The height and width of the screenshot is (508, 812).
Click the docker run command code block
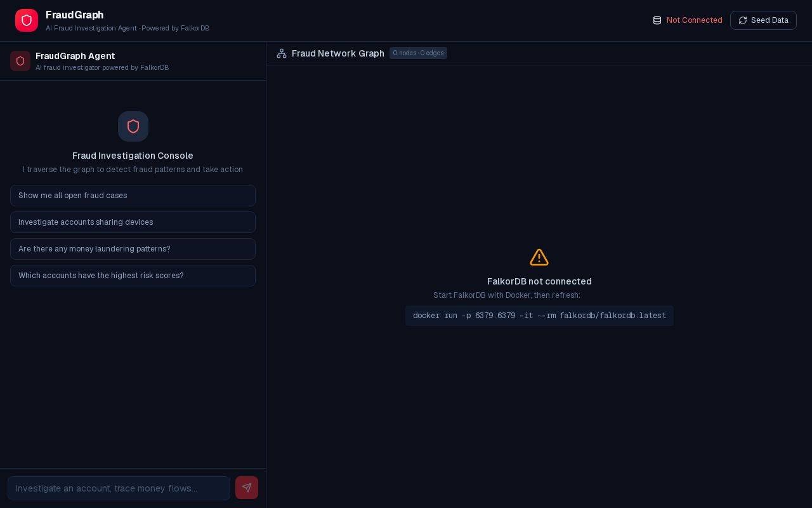click(x=539, y=316)
